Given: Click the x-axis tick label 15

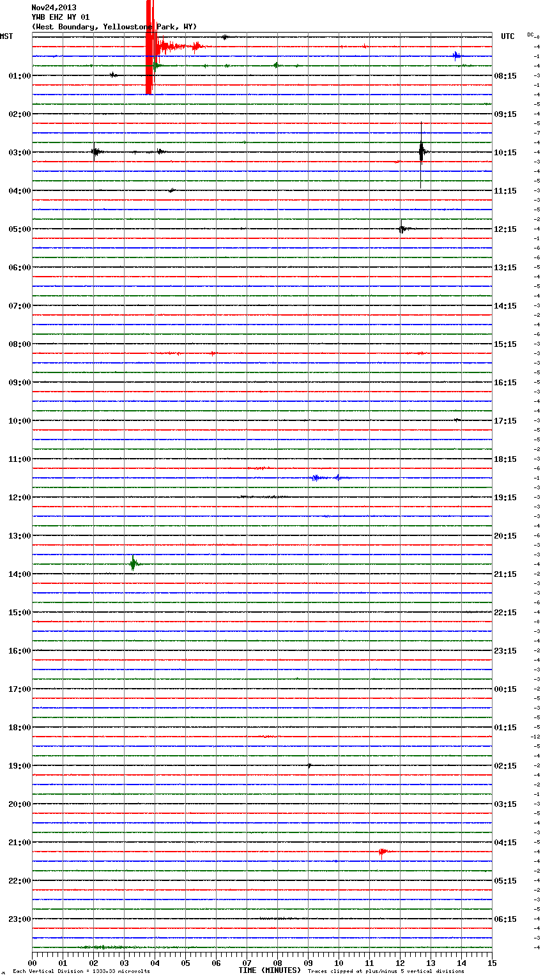Looking at the screenshot, I should tap(492, 963).
